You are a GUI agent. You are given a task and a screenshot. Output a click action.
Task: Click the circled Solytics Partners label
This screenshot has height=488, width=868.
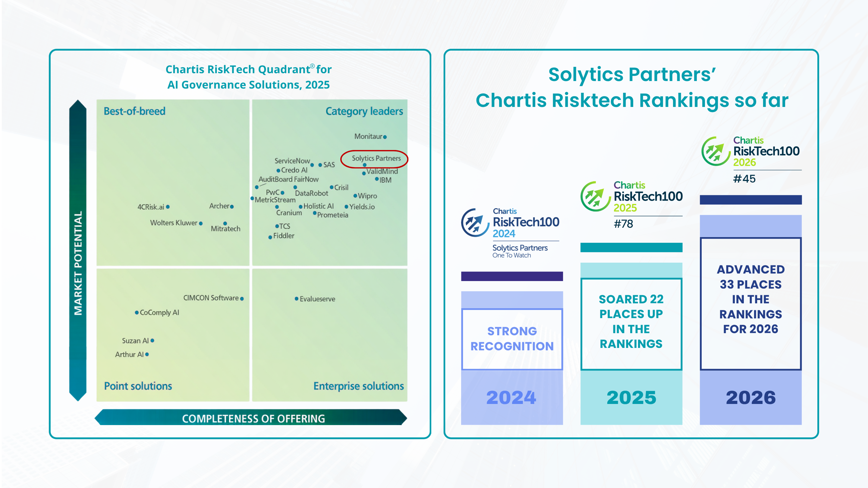pyautogui.click(x=376, y=158)
